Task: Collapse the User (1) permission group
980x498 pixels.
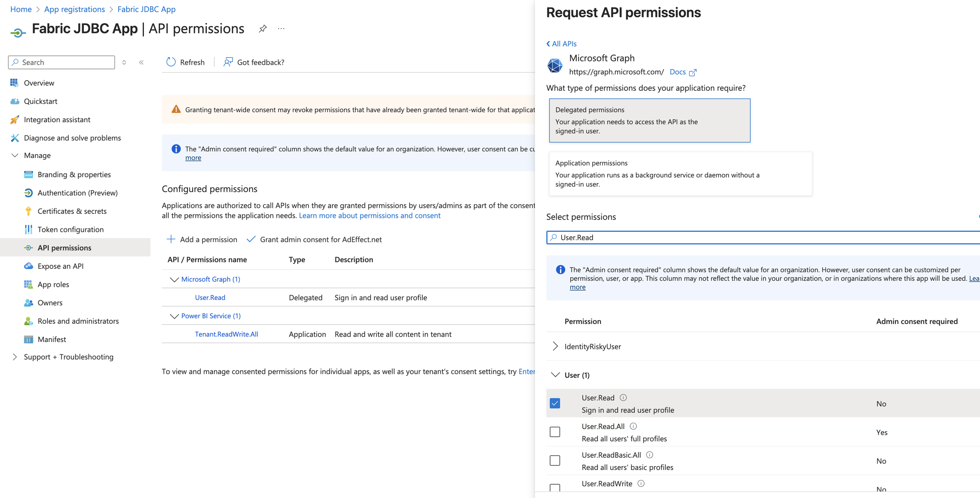Action: click(x=555, y=375)
